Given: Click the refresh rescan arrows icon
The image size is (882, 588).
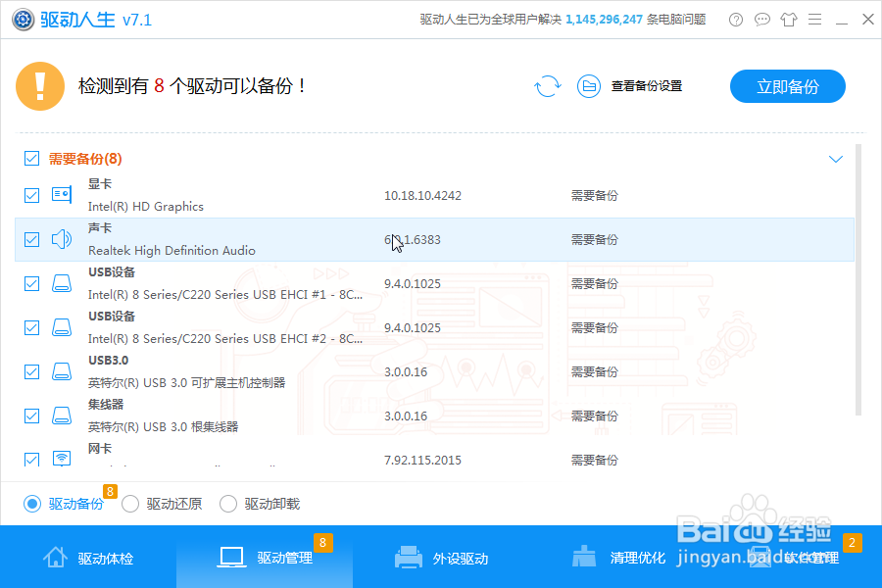Looking at the screenshot, I should [x=547, y=86].
